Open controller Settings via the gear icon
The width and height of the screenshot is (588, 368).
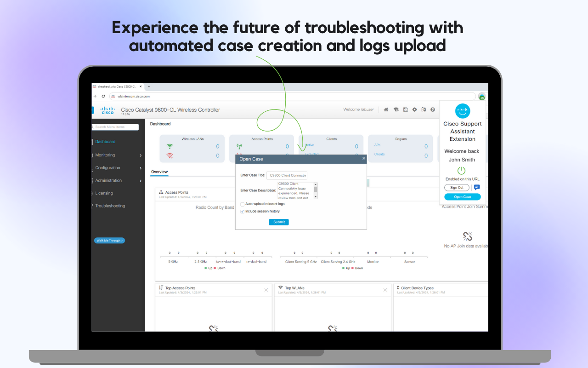(x=414, y=109)
